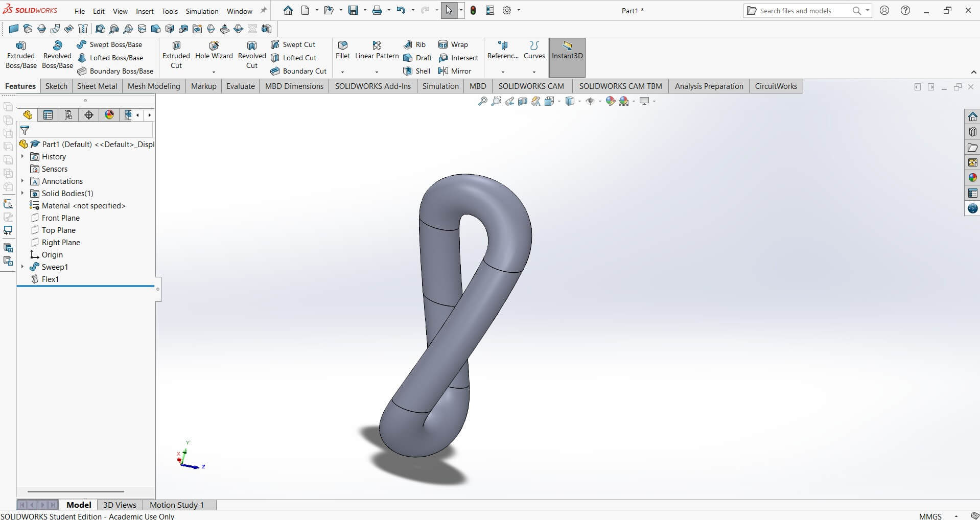980x520 pixels.
Task: Open Appearances tab in task pane
Action: [972, 178]
